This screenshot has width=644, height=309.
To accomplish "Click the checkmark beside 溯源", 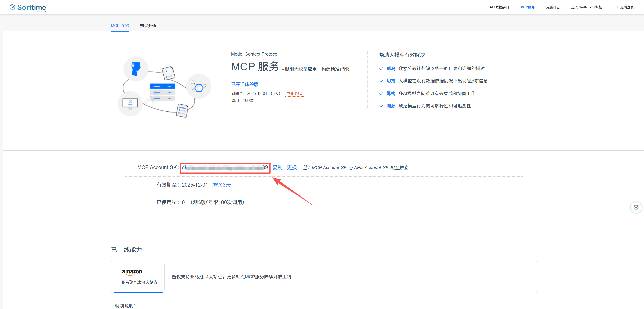I will (381, 106).
